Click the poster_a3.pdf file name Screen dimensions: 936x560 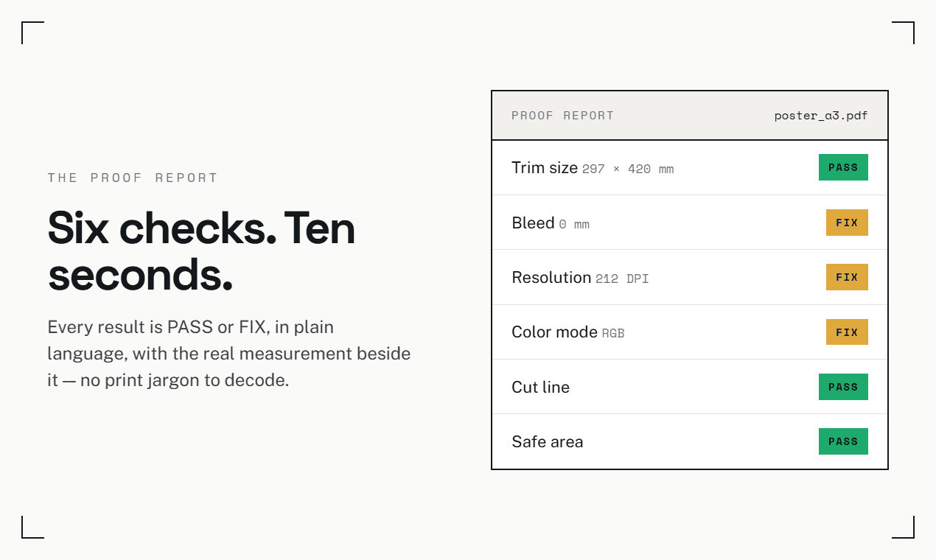[821, 116]
